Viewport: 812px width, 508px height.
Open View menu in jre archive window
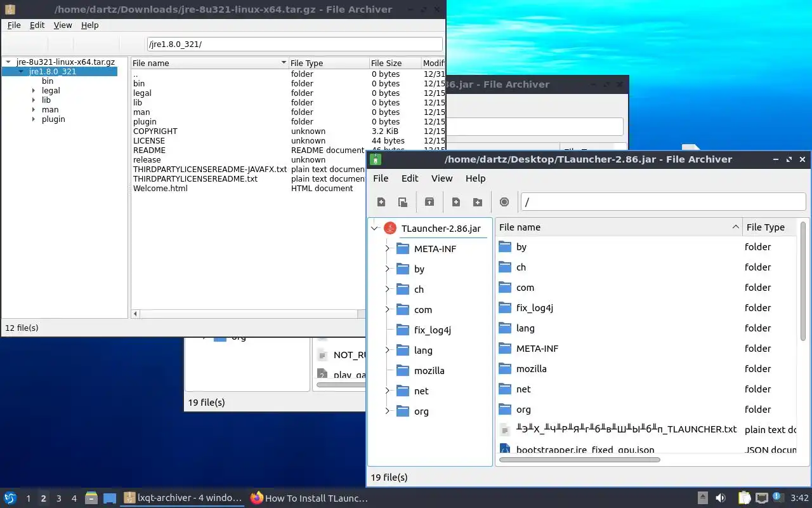[x=63, y=25]
